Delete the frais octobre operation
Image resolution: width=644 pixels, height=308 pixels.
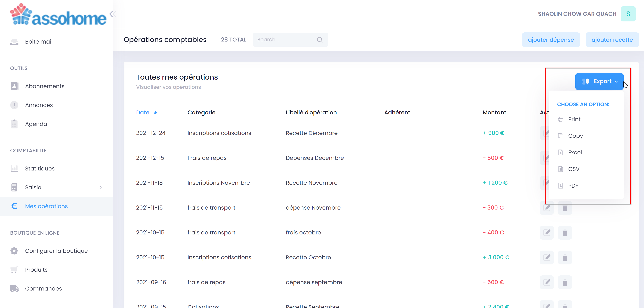point(565,233)
